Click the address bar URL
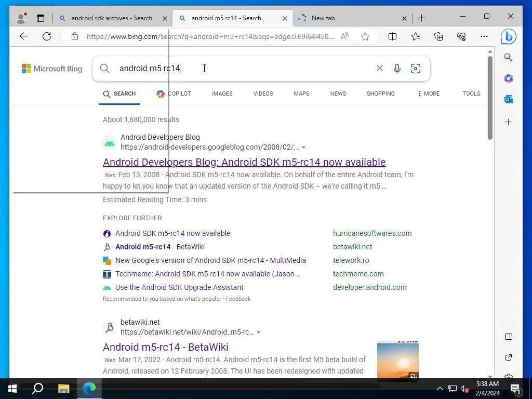This screenshot has width=532, height=399. 210,36
